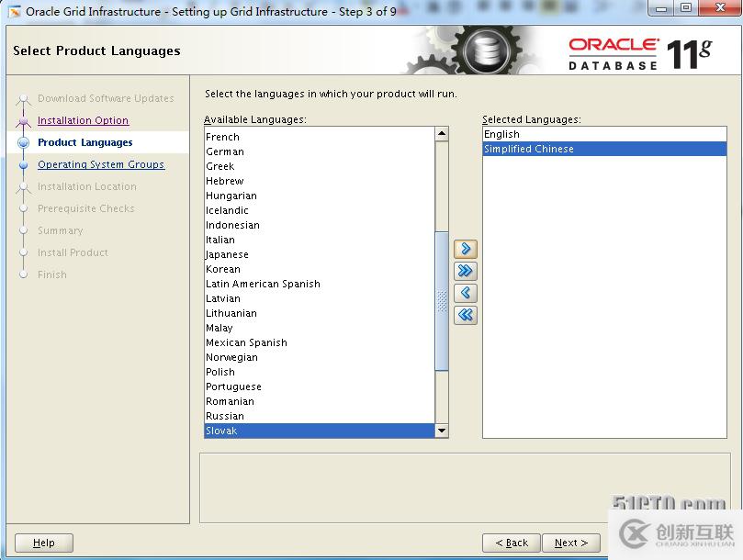Image resolution: width=743 pixels, height=560 pixels.
Task: Select Mexican Spanish in Available Languages
Action: [320, 342]
